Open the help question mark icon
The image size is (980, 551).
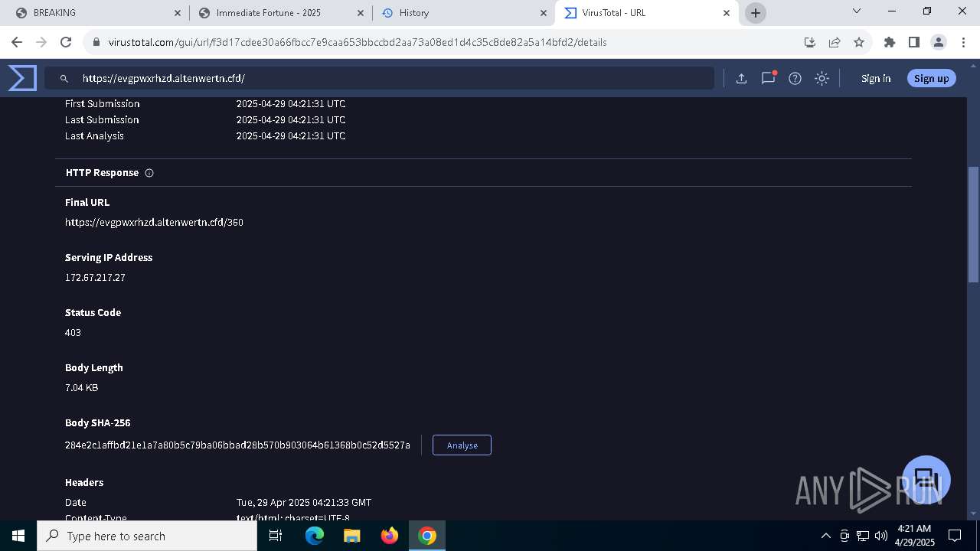[795, 78]
